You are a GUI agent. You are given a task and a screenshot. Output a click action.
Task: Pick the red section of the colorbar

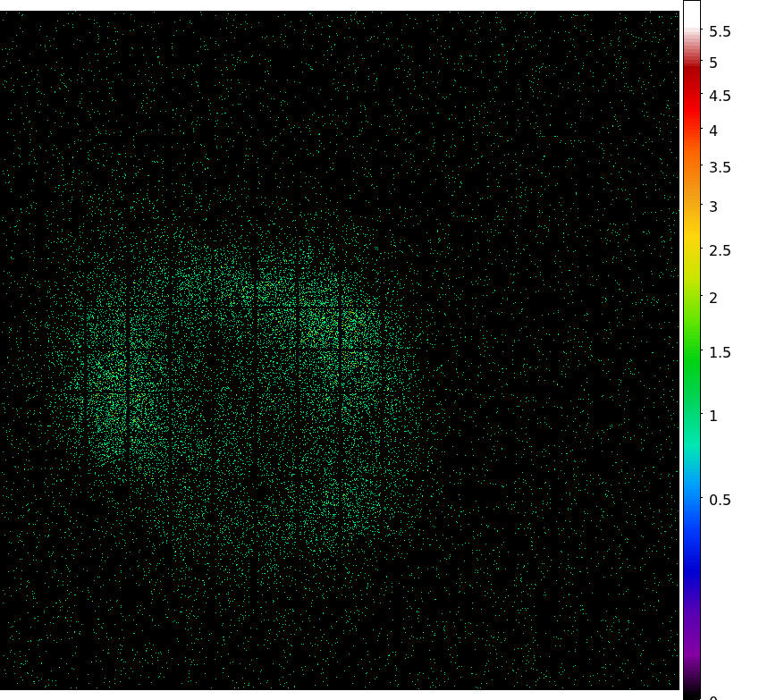coord(692,98)
